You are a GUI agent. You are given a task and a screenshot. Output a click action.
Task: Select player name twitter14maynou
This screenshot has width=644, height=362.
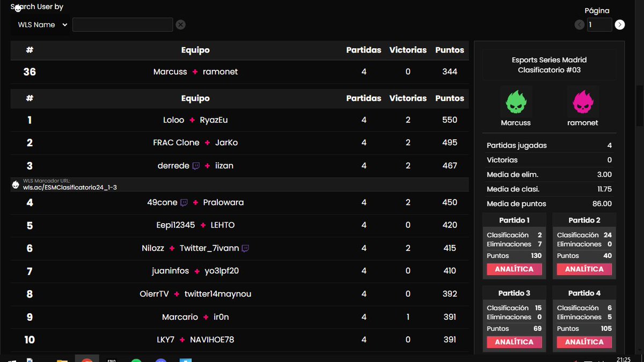pyautogui.click(x=218, y=294)
